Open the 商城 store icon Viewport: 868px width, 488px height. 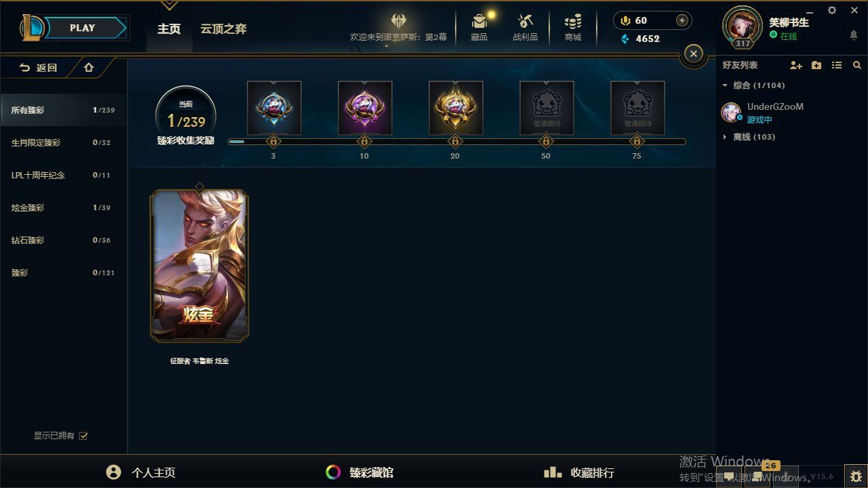[573, 27]
